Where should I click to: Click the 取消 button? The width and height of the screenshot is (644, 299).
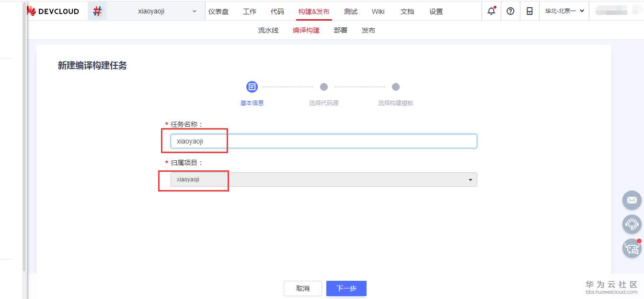302,288
